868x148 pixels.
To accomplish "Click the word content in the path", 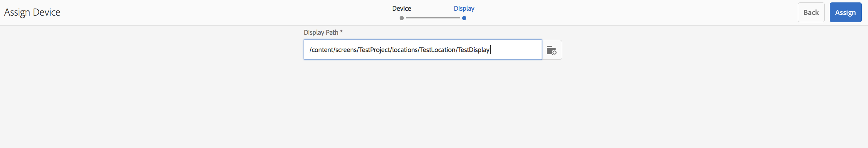I will point(322,50).
